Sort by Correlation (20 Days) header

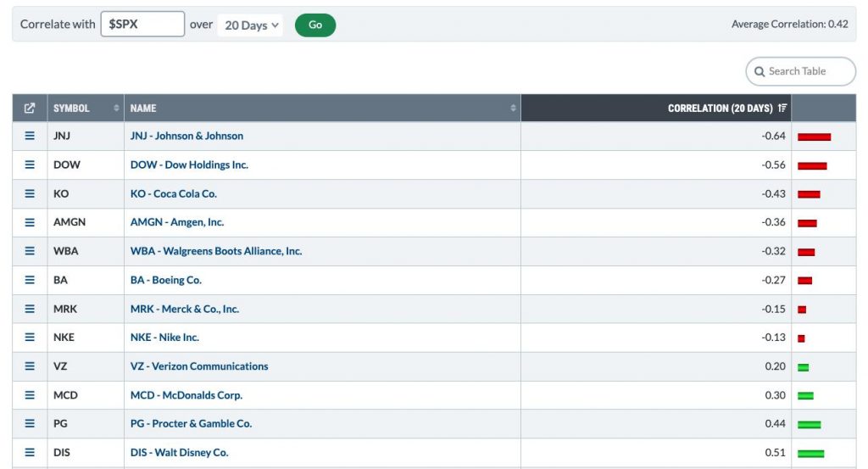pyautogui.click(x=656, y=108)
